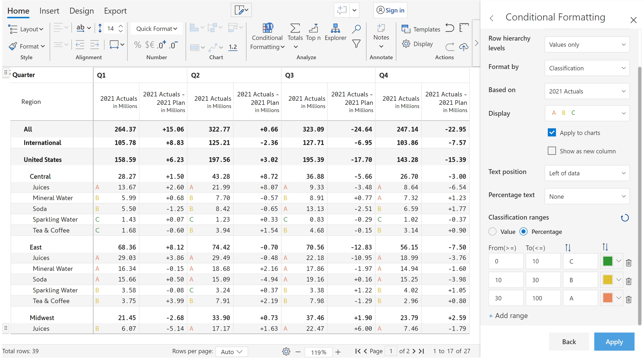
Task: Click the search magnifier icon
Action: 356,29
